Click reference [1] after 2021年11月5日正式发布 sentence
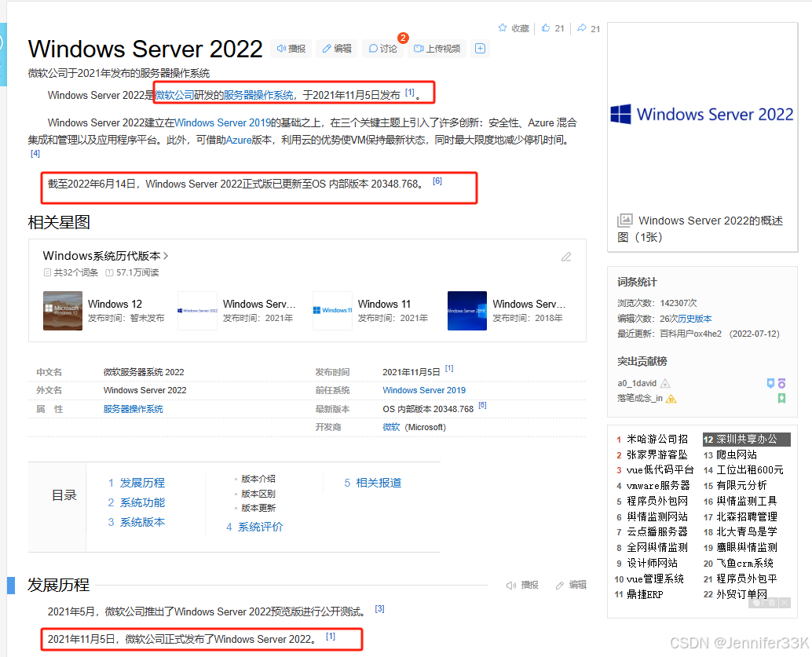This screenshot has height=657, width=812. [x=331, y=636]
